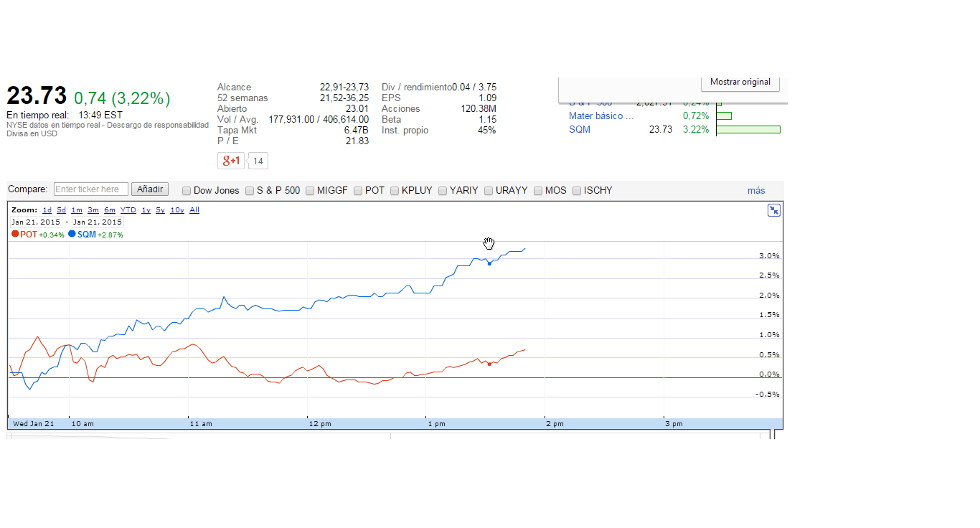Click the P / E value 21.83

[x=357, y=141]
